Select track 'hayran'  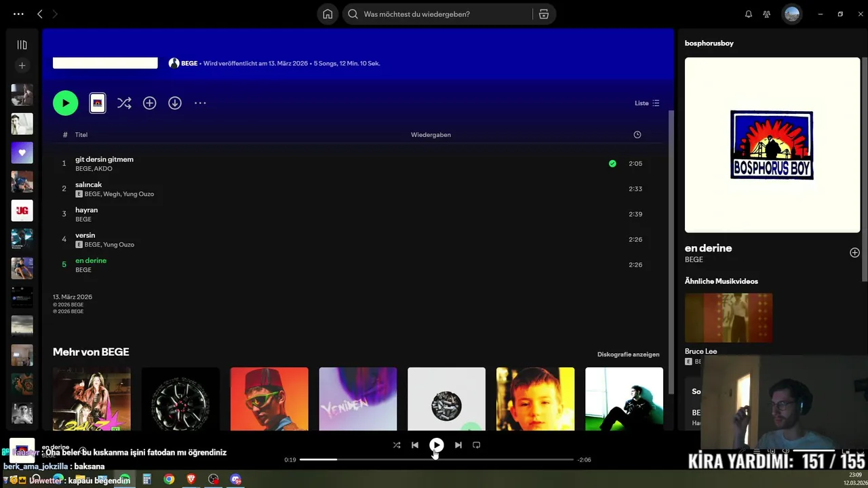point(87,210)
